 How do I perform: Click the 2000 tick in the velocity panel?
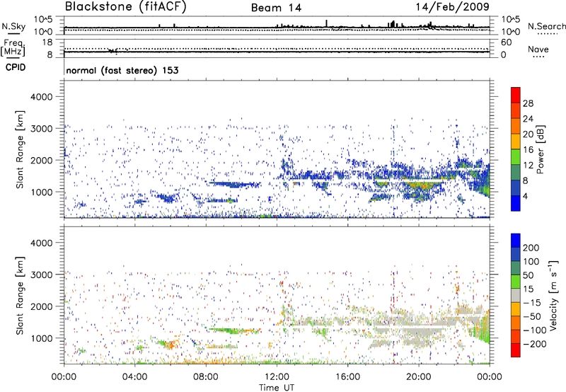click(x=41, y=306)
